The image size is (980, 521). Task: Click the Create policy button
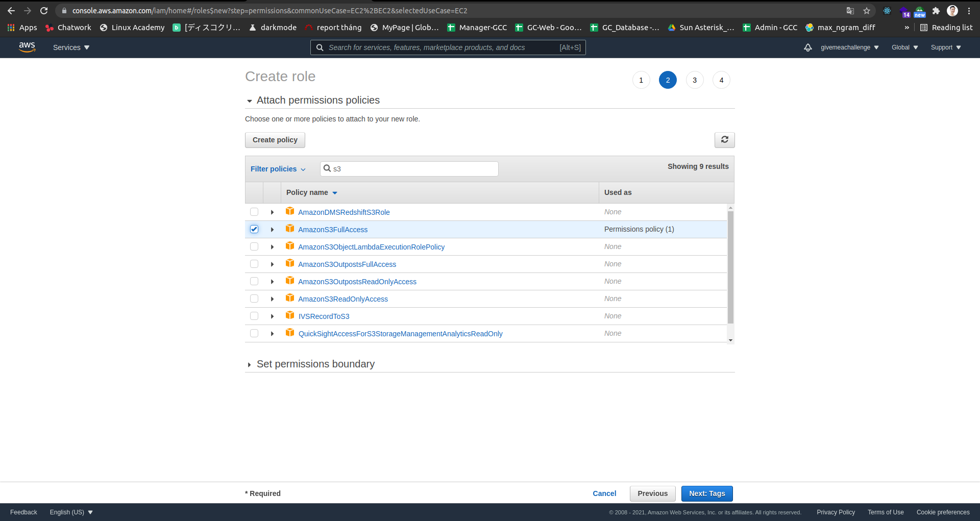[275, 139]
